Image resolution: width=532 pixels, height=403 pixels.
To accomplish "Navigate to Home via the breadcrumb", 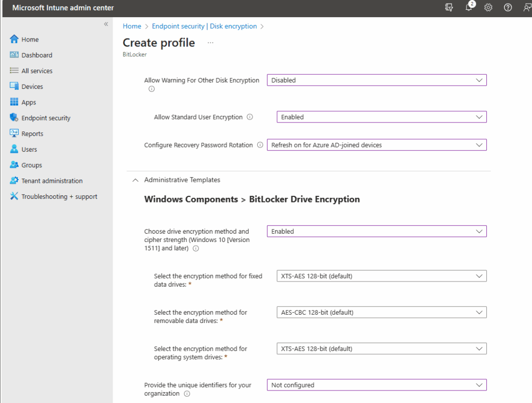I will [x=131, y=26].
